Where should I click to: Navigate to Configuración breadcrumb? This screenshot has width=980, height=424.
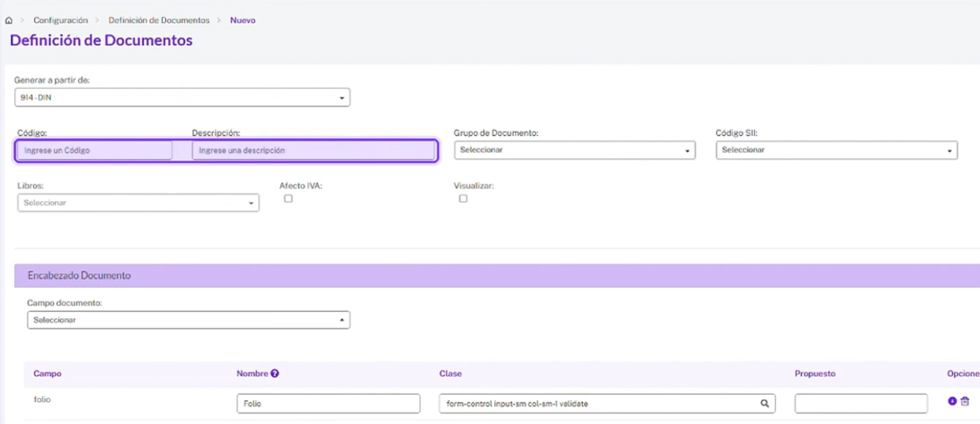click(x=60, y=20)
